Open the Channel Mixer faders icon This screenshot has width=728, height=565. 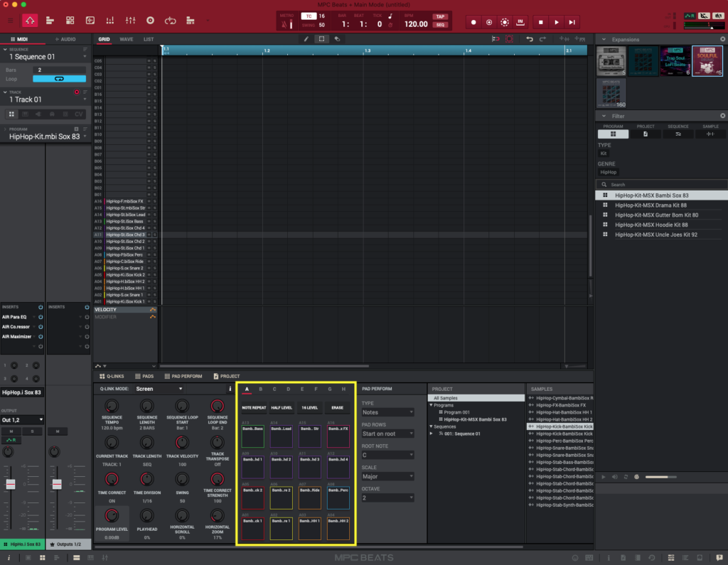131,21
